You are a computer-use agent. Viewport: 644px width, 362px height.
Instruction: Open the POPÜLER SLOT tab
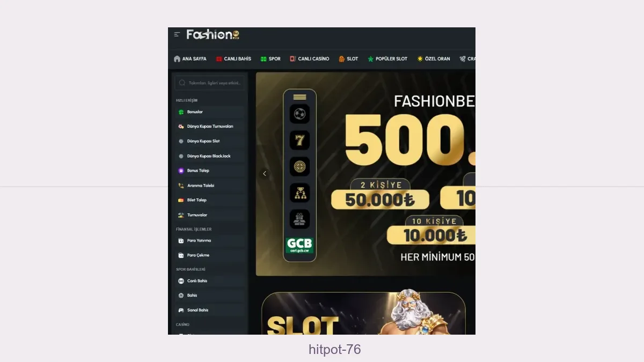point(387,59)
